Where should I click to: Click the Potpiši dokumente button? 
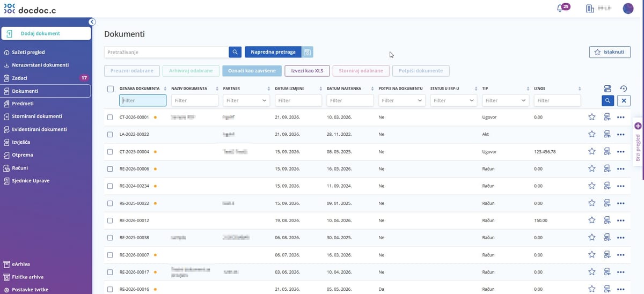coord(421,71)
